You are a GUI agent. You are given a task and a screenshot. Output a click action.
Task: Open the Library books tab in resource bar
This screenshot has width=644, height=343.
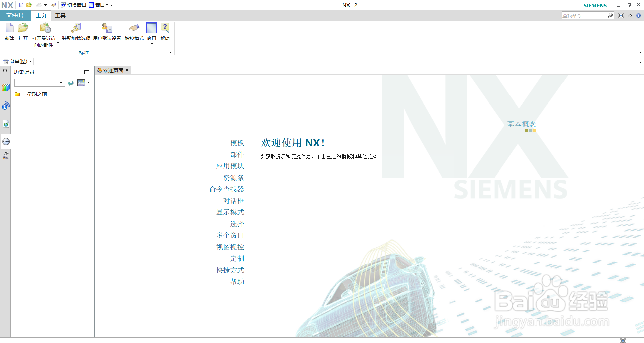pyautogui.click(x=6, y=88)
